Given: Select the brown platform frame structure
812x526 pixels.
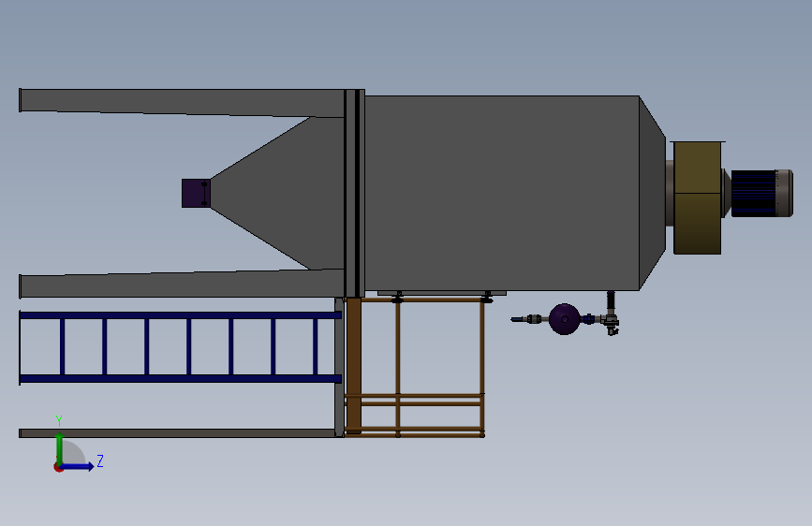Looking at the screenshot, I should (x=414, y=367).
